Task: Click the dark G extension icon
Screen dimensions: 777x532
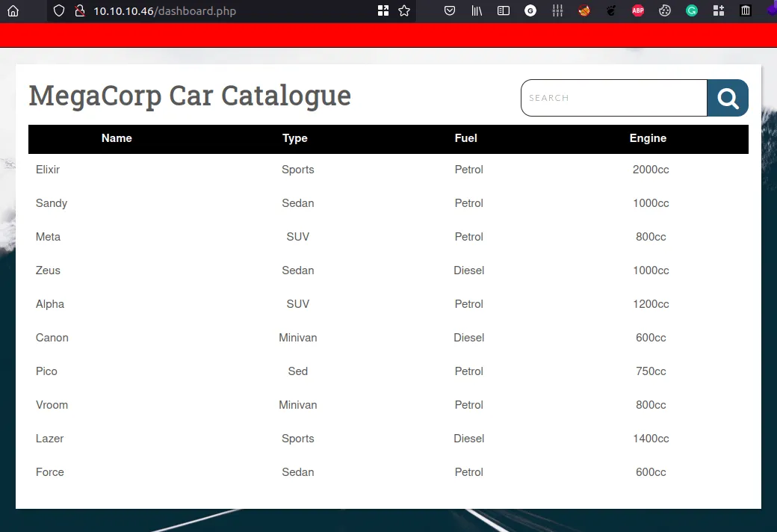Action: click(x=530, y=11)
